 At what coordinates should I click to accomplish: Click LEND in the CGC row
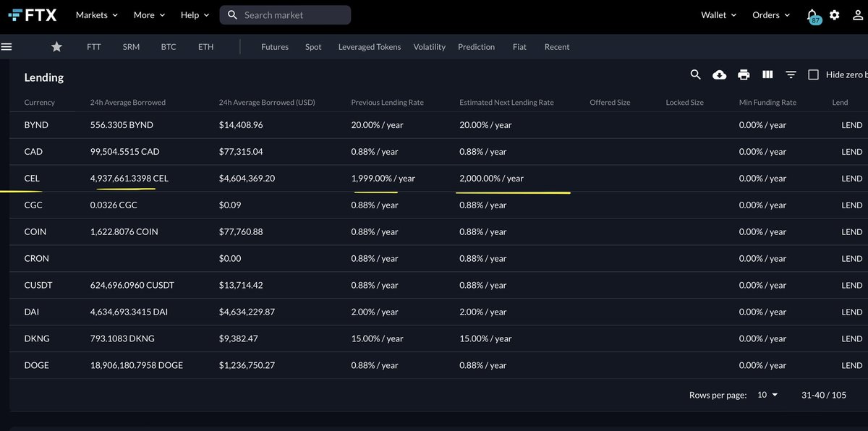tap(852, 205)
